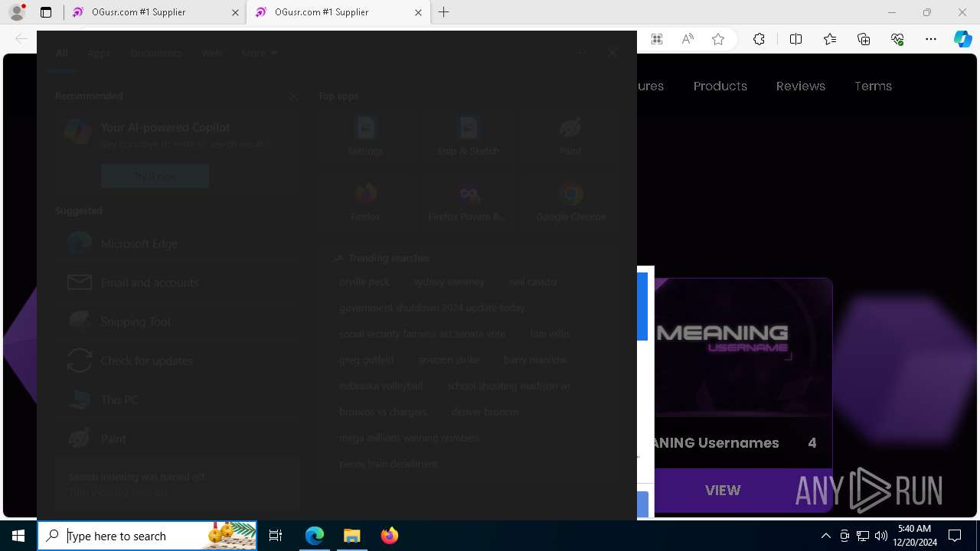Search trending topic nebraska volleyball

pyautogui.click(x=381, y=386)
